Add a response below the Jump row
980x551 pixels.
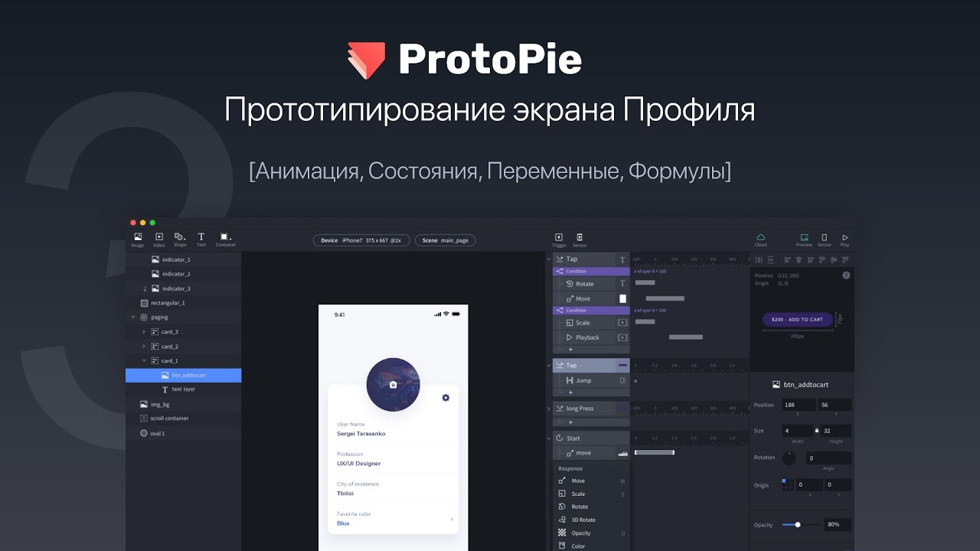pyautogui.click(x=570, y=392)
